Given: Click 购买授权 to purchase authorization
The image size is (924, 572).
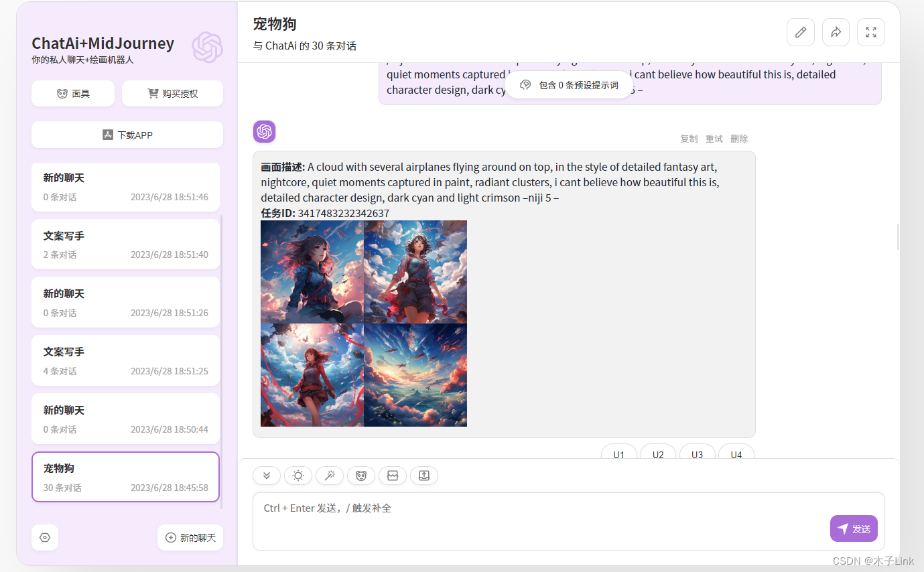Looking at the screenshot, I should (x=172, y=93).
